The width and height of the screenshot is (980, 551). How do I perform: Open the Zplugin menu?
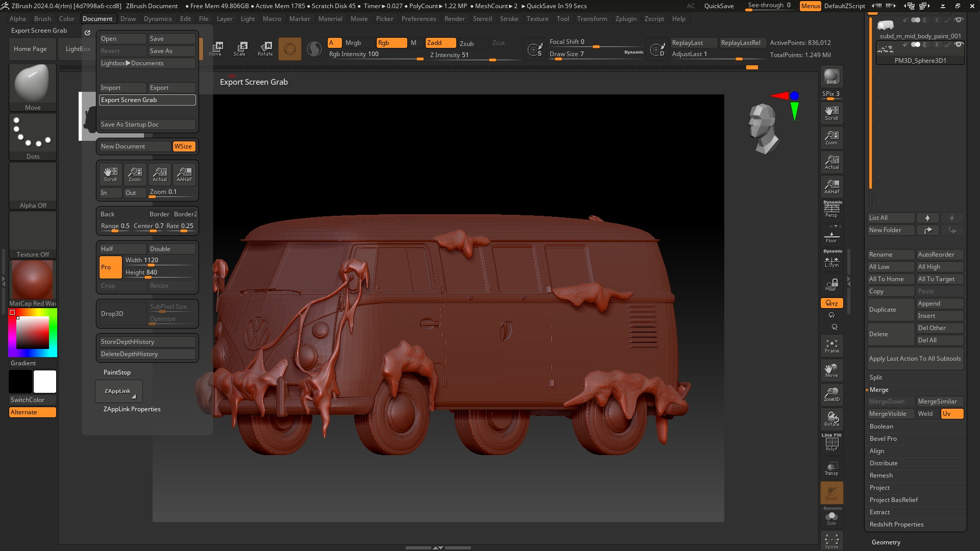(625, 19)
